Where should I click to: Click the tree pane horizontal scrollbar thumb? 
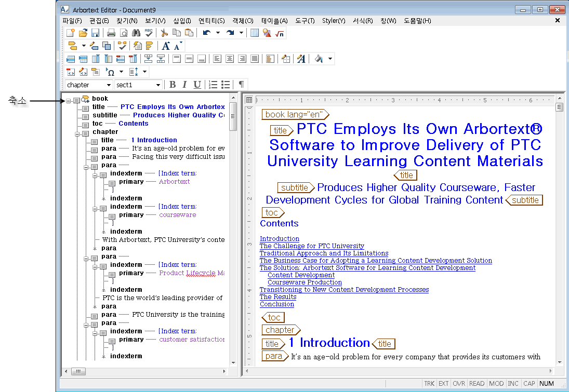[78, 371]
